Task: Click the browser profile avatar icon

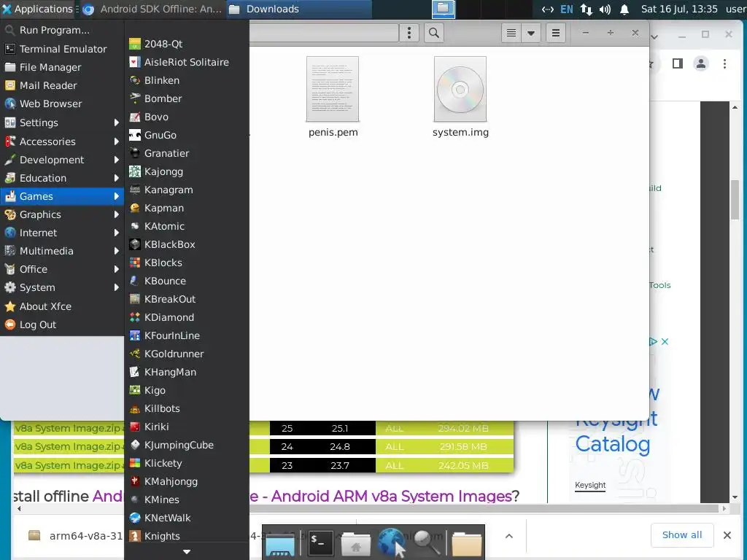Action: click(700, 64)
